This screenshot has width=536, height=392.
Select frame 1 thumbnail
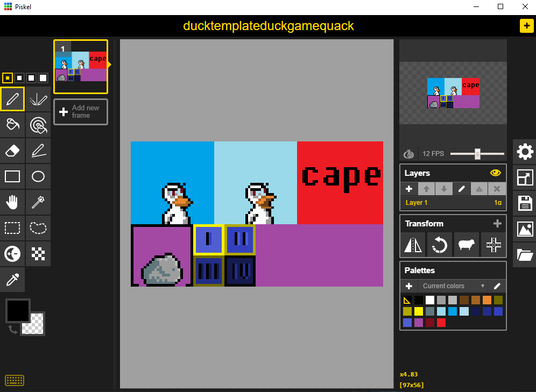coord(81,67)
